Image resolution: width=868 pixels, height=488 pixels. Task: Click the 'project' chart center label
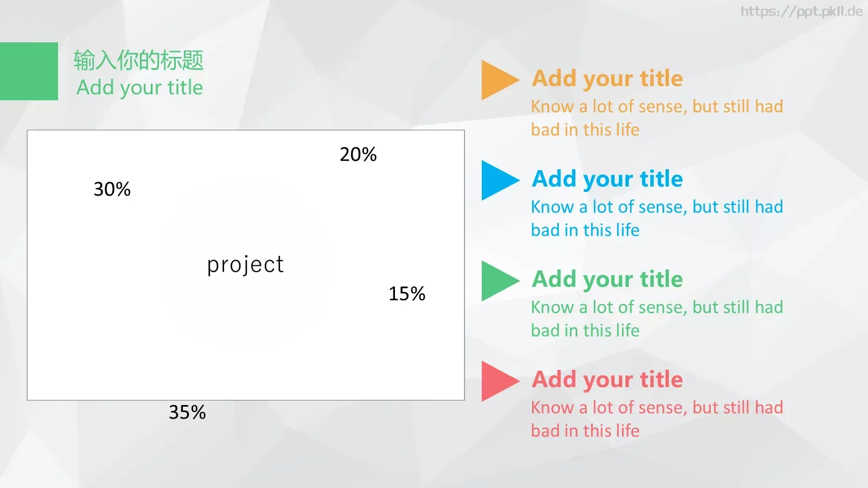pyautogui.click(x=245, y=265)
